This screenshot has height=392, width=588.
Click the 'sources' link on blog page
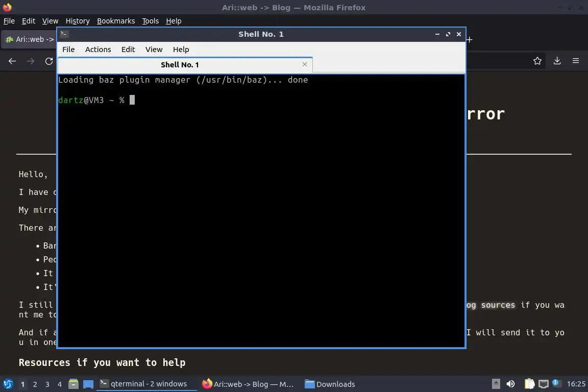click(x=498, y=305)
